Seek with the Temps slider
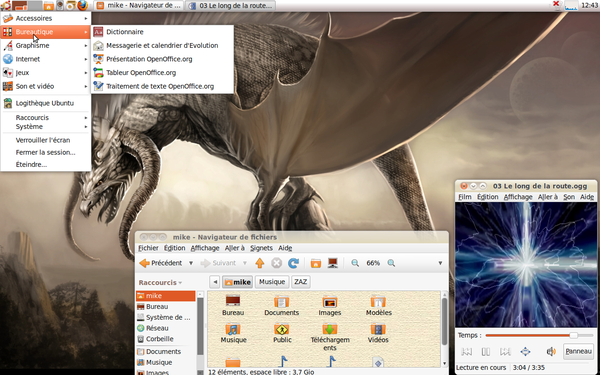The image size is (600, 375). 539,336
